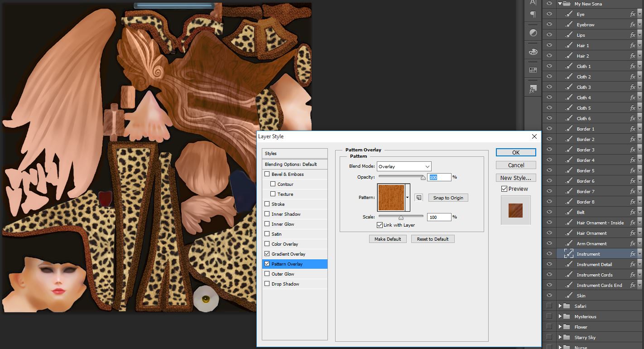
Task: Hide the Hair 1 layer
Action: coord(549,45)
